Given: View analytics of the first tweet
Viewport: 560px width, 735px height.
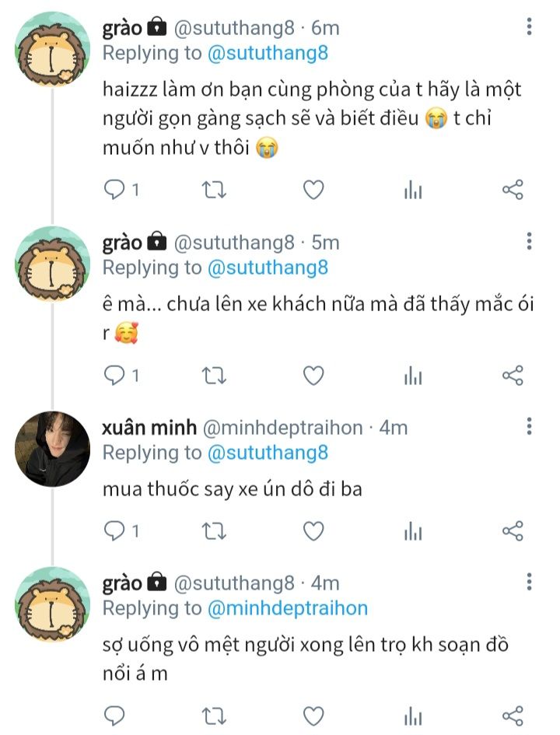Looking at the screenshot, I should 413,190.
